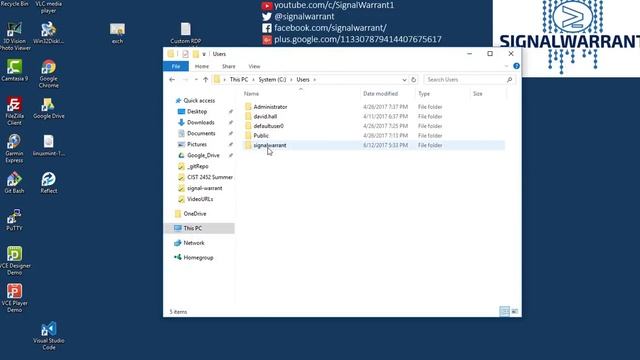
Task: Select System (C:) in the breadcrumb path
Action: 272,80
